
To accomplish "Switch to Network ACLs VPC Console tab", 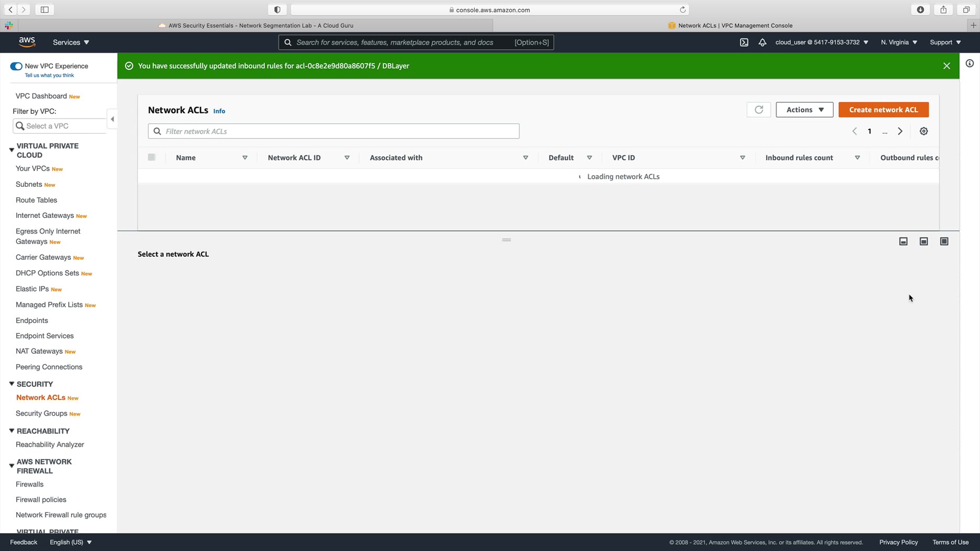I will 730,25.
